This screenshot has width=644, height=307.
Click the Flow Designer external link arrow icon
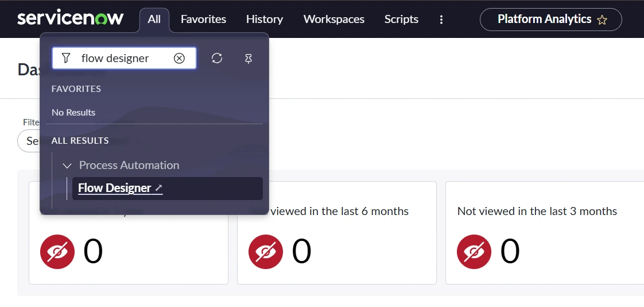(158, 189)
